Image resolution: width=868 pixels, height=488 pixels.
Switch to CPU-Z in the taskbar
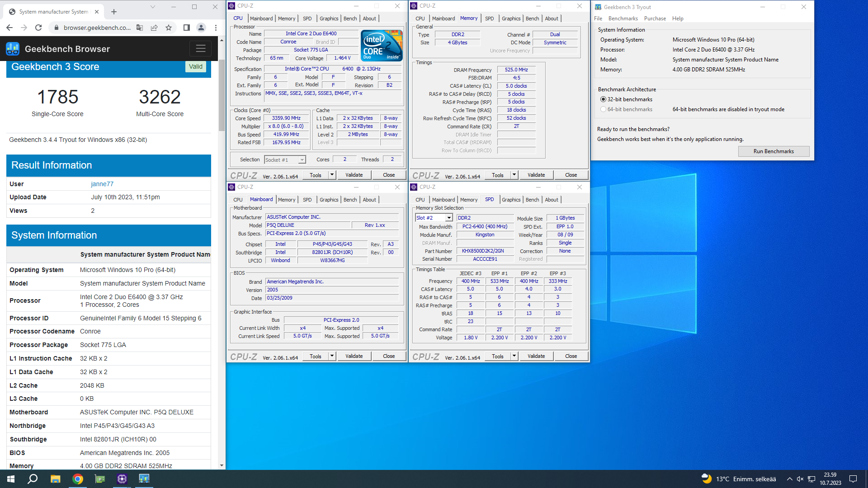point(122,479)
